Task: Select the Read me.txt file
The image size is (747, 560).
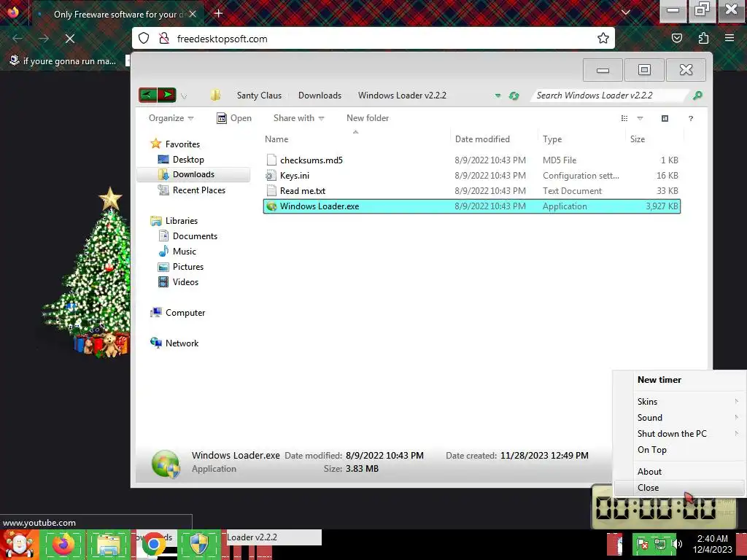Action: tap(472, 190)
